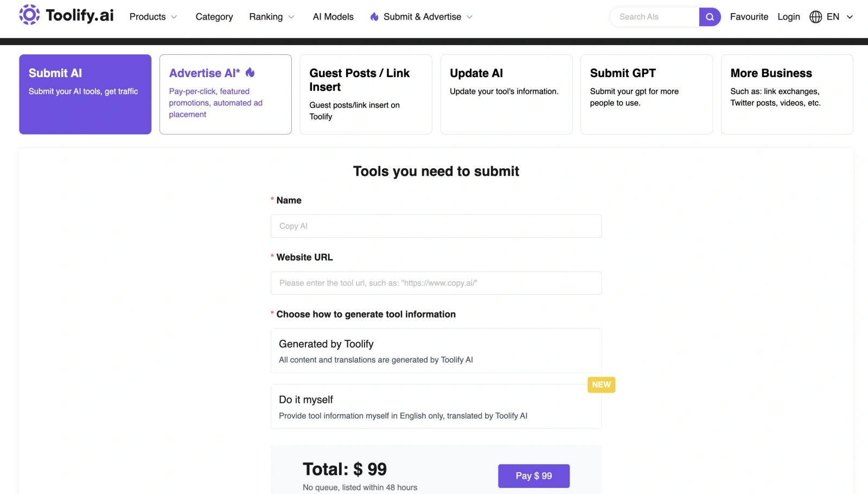Viewport: 868px width, 494px height.
Task: Go to AI Models page
Action: (x=333, y=17)
